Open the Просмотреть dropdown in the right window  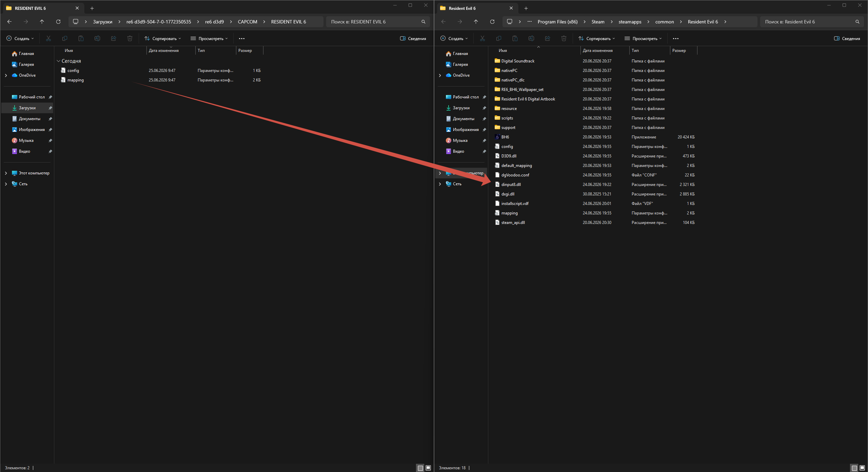643,38
